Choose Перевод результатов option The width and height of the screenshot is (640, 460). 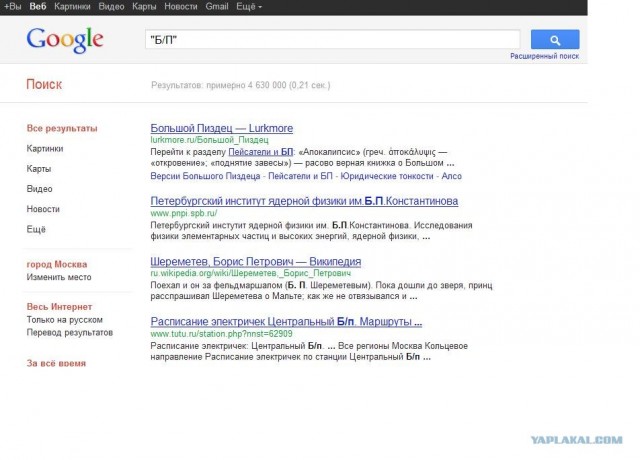coord(69,332)
